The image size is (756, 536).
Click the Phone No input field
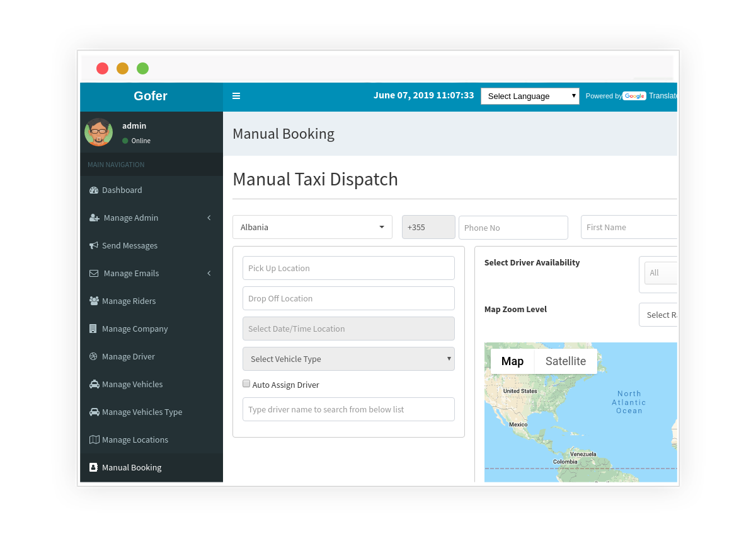513,228
